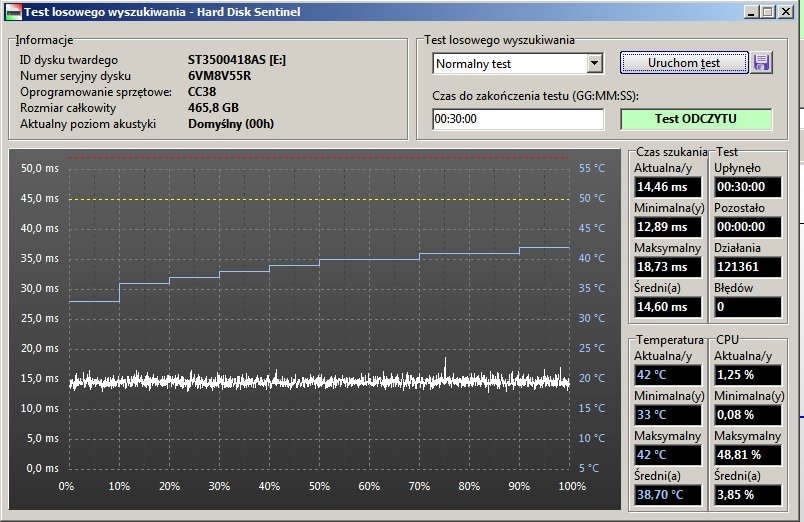Open the "Normalny test" dropdown arrow
This screenshot has height=522, width=804.
(x=594, y=63)
